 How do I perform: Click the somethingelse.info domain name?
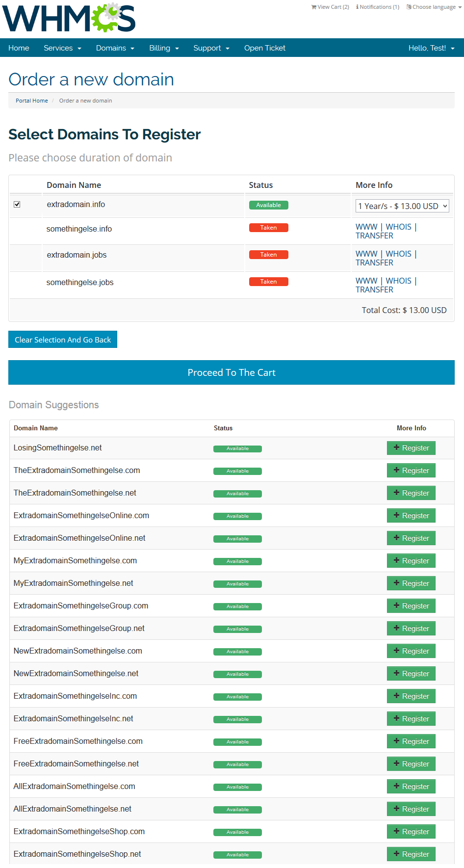coord(79,229)
